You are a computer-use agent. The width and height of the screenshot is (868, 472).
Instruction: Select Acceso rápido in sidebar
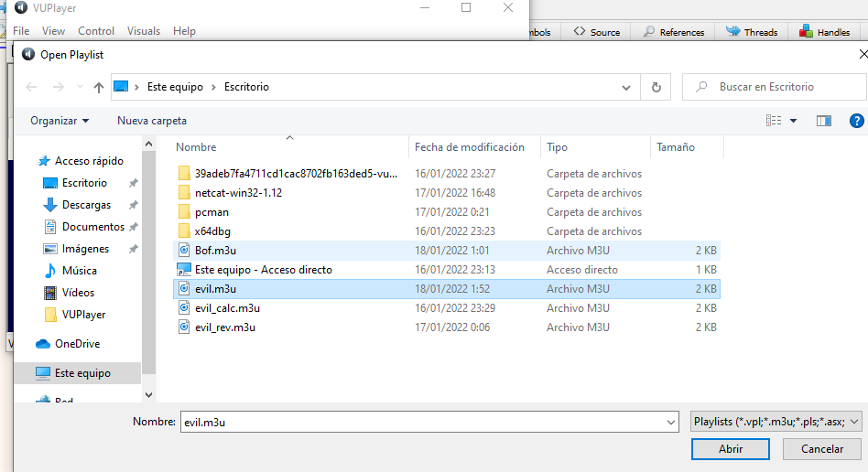pos(89,161)
